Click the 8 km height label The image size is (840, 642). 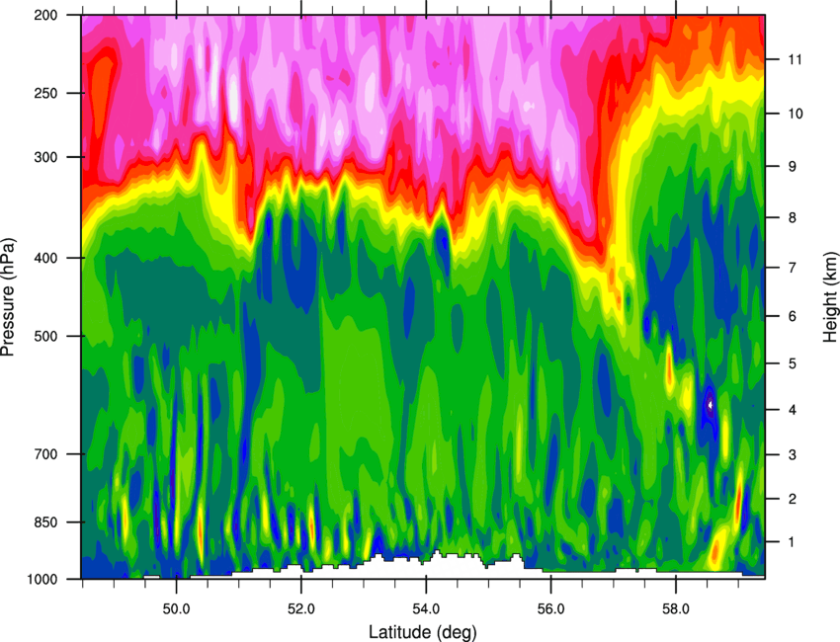[x=793, y=217]
